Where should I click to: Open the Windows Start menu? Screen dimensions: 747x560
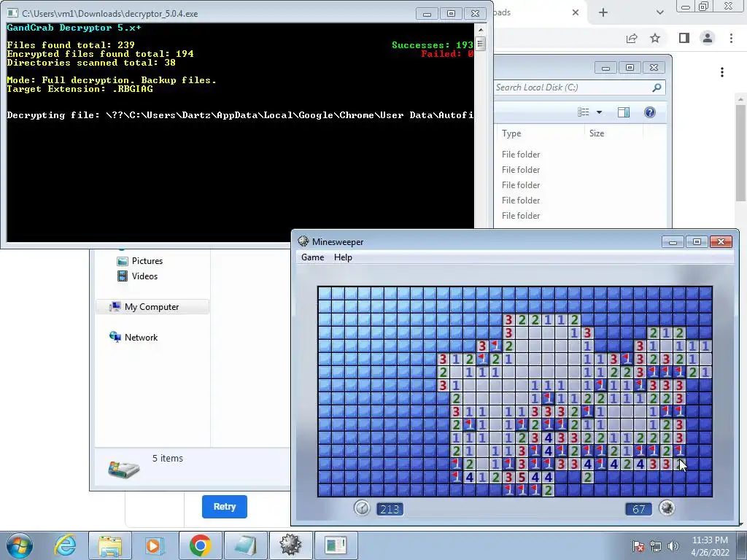[x=19, y=545]
